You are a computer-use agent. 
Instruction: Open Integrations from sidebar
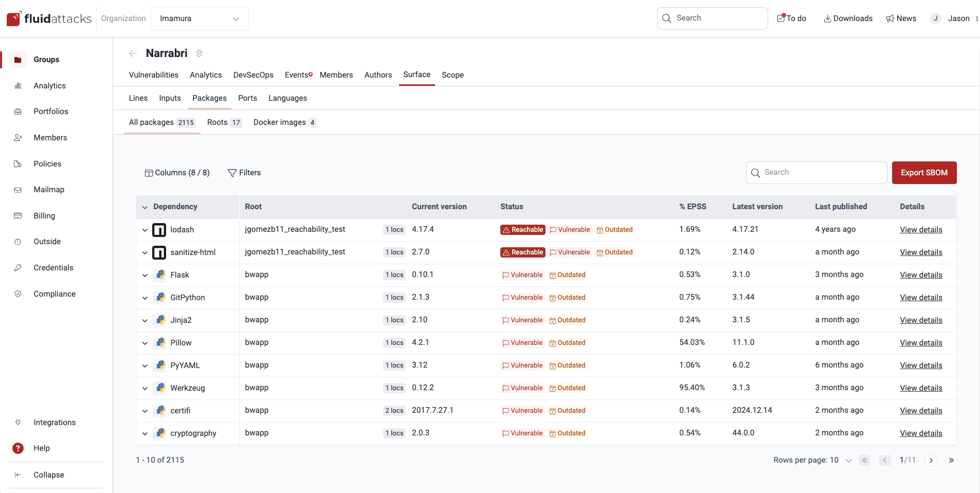pos(55,423)
